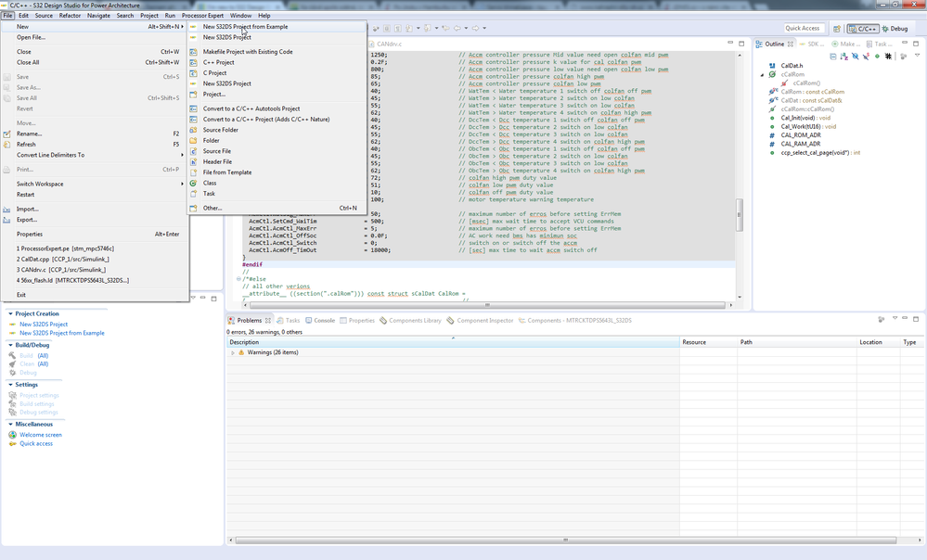Screen dimensions: 927x560
Task: Toggle the Hide Static Members filter in Outline
Action: tap(866, 57)
